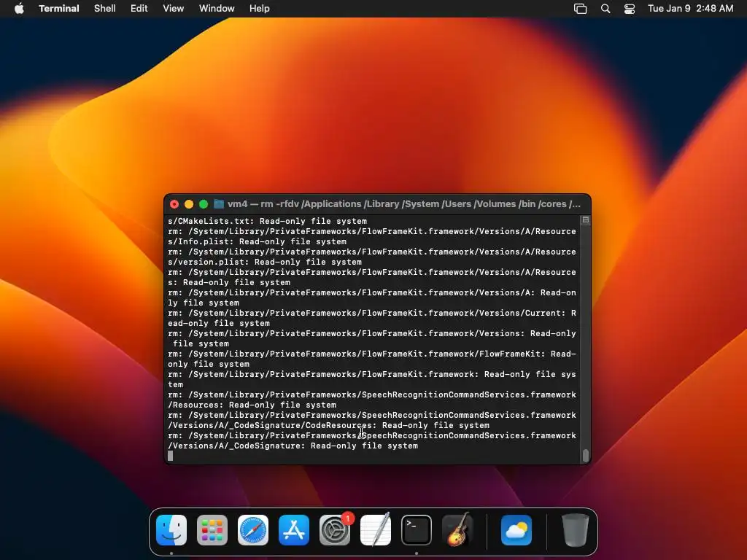This screenshot has width=747, height=560.
Task: Open the Edit menu
Action: click(x=139, y=9)
